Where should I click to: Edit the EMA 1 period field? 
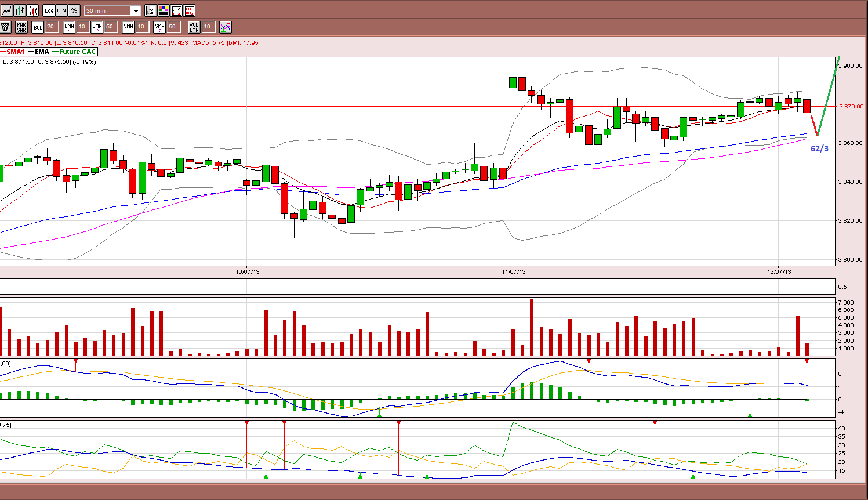coord(82,27)
